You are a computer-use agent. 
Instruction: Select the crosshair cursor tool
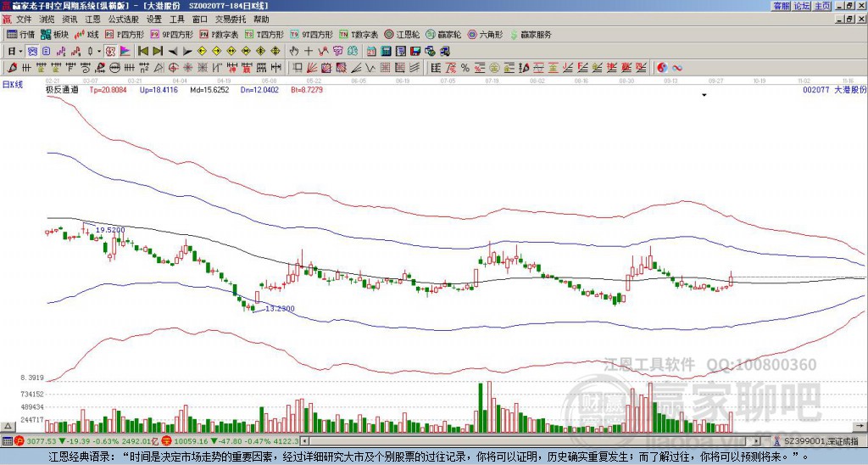309,52
